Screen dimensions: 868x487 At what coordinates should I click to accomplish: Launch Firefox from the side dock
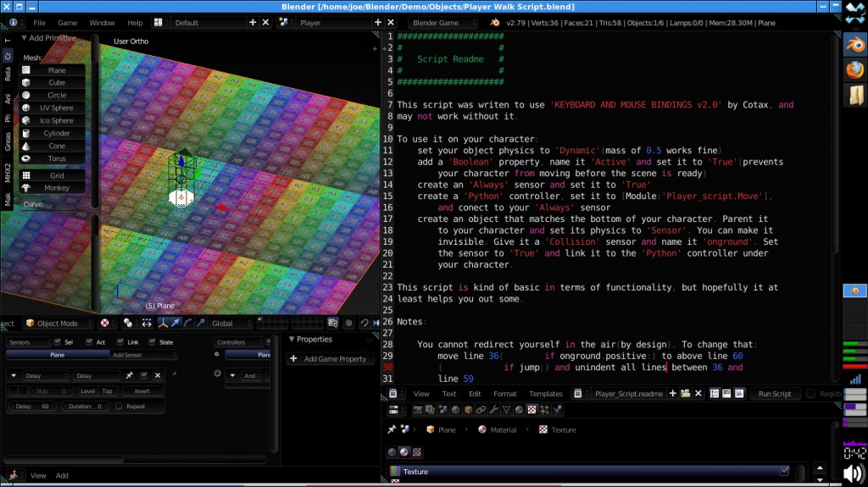854,69
